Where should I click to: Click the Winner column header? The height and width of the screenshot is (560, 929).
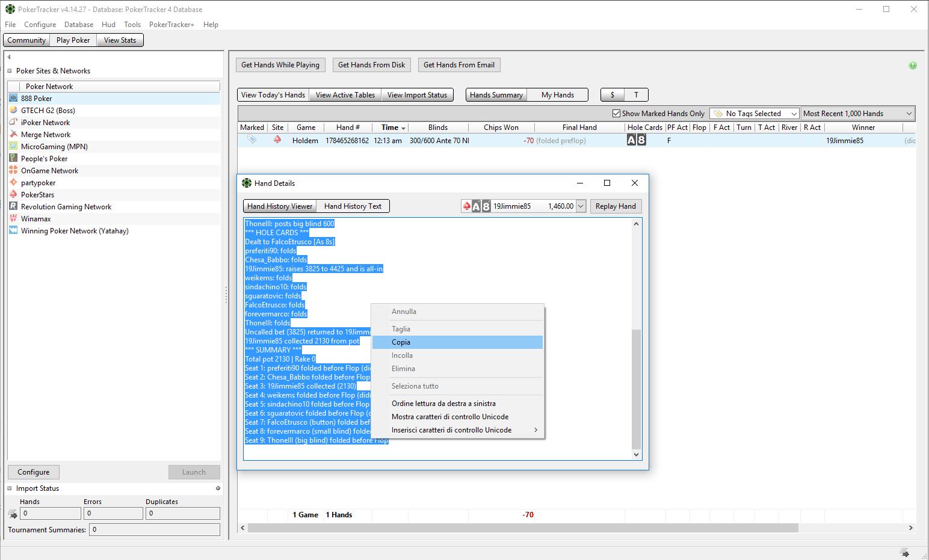pyautogui.click(x=863, y=128)
